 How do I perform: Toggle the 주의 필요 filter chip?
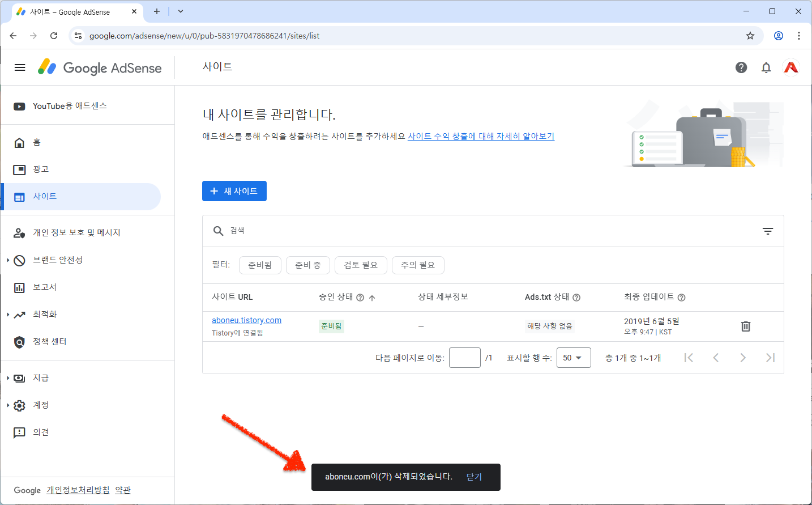[418, 265]
